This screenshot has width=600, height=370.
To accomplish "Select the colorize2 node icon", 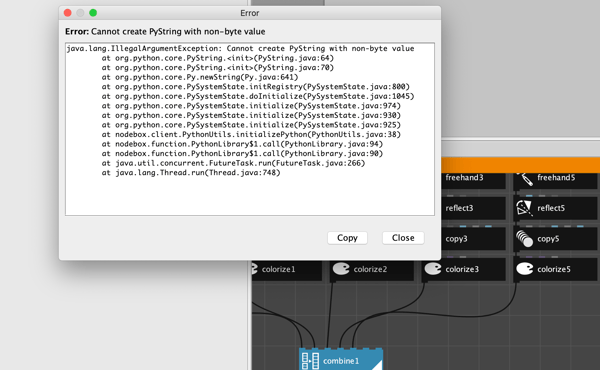I will point(341,269).
